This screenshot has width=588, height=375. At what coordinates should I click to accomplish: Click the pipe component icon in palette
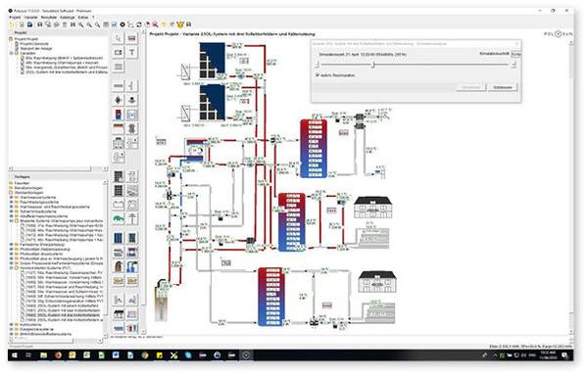click(119, 86)
